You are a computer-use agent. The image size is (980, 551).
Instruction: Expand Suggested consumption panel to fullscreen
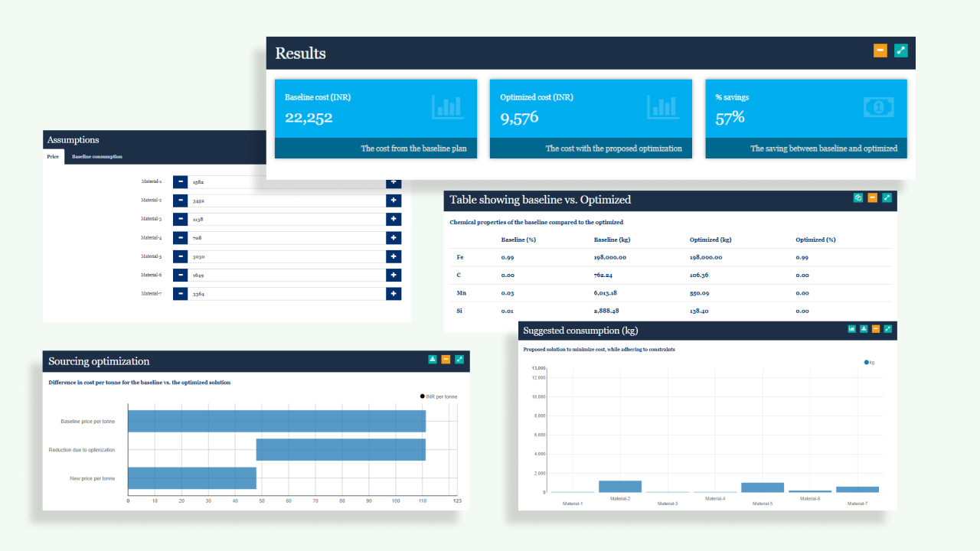(888, 329)
